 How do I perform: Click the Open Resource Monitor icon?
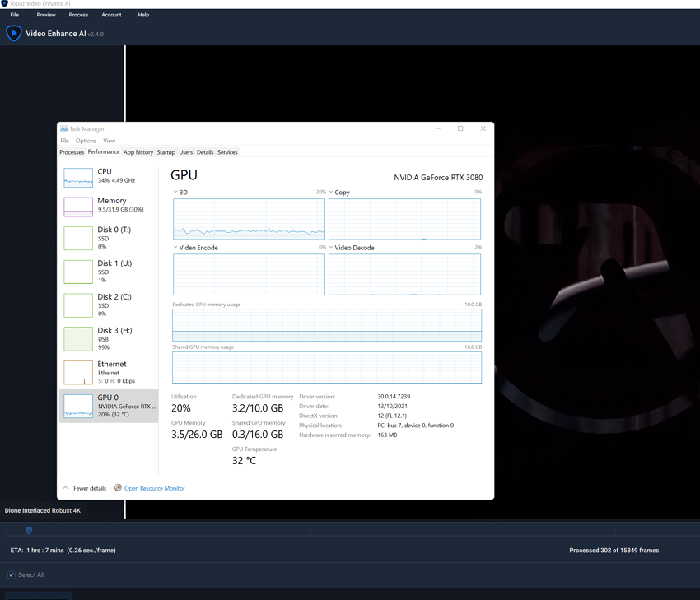pyautogui.click(x=118, y=487)
